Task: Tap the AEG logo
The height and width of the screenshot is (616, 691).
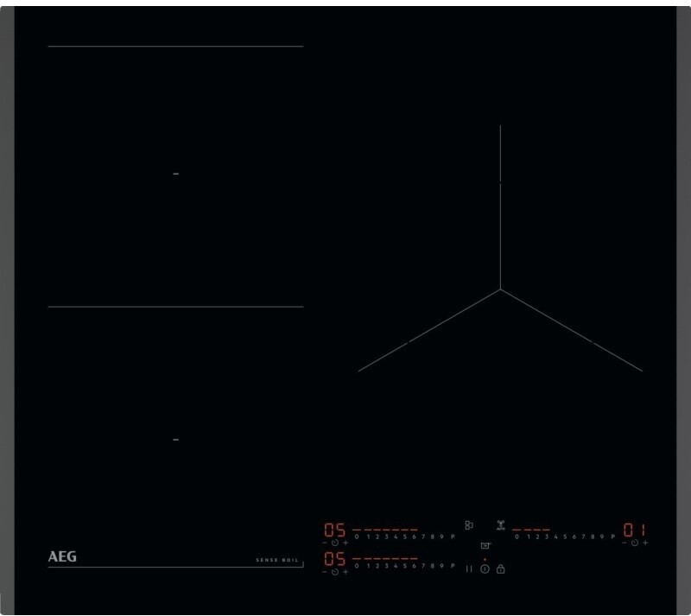Action: 62,557
